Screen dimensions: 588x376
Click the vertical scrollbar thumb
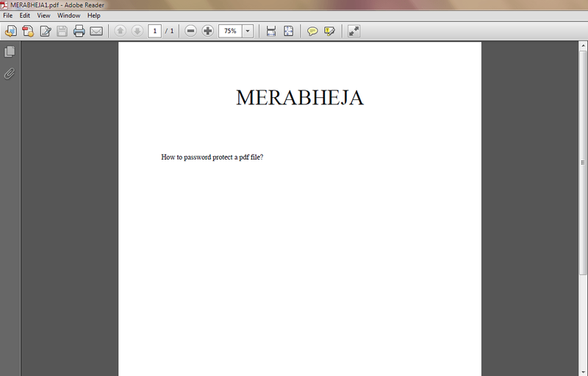pyautogui.click(x=582, y=163)
